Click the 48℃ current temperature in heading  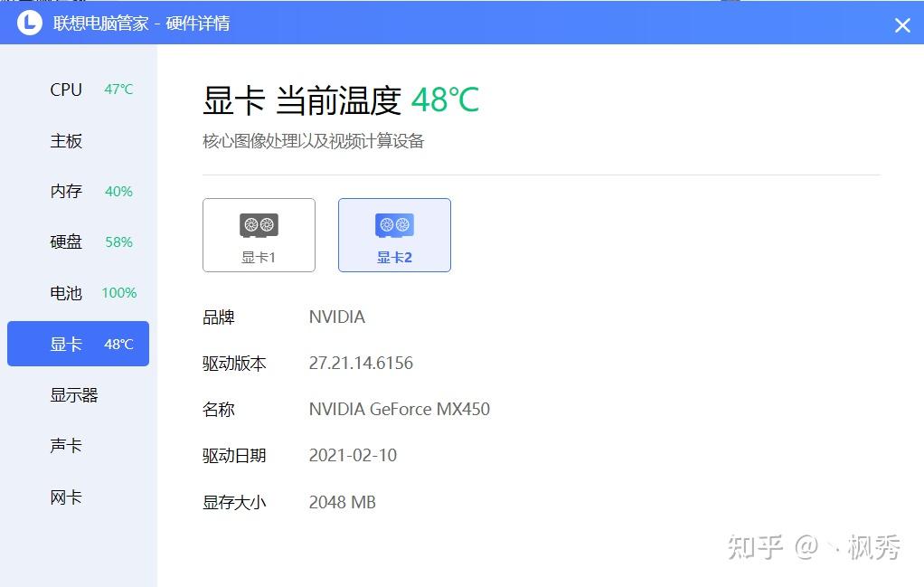coord(445,99)
